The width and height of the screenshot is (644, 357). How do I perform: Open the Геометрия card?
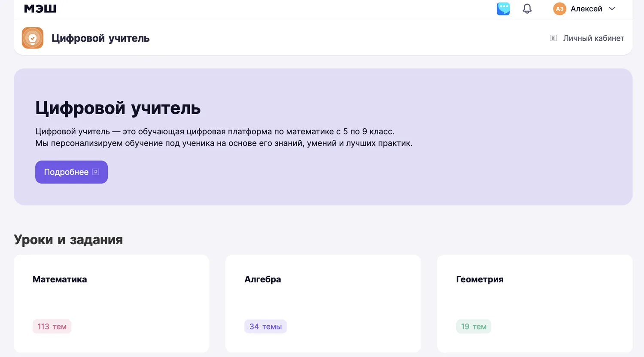click(535, 304)
